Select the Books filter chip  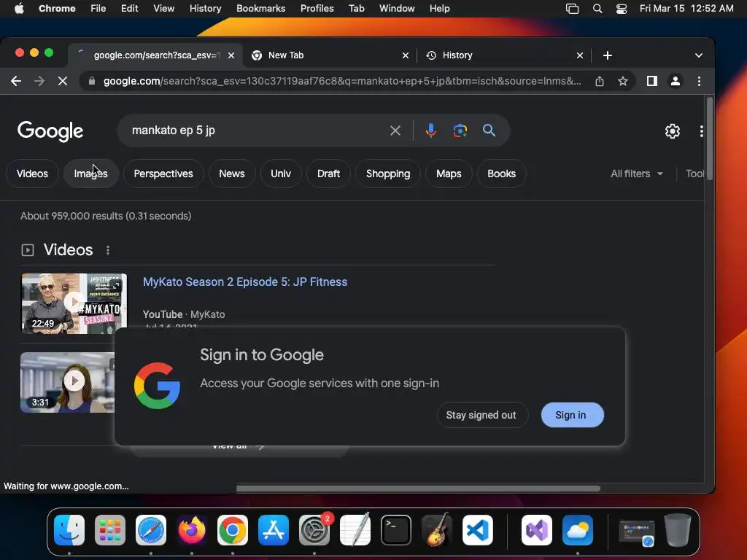pos(502,174)
